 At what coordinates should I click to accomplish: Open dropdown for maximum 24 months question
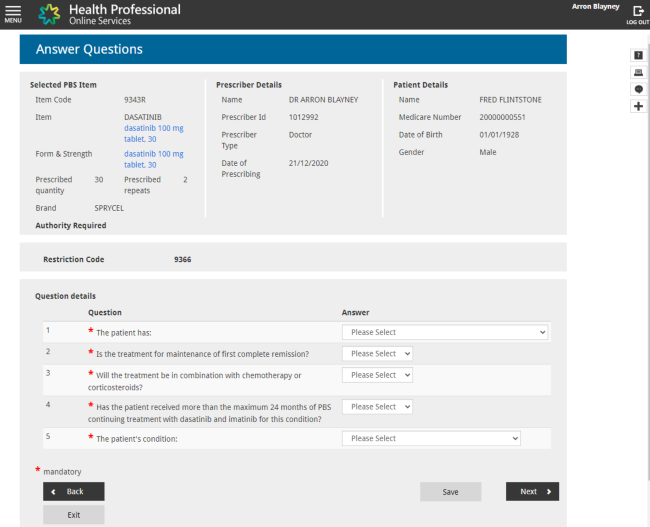pyautogui.click(x=377, y=407)
